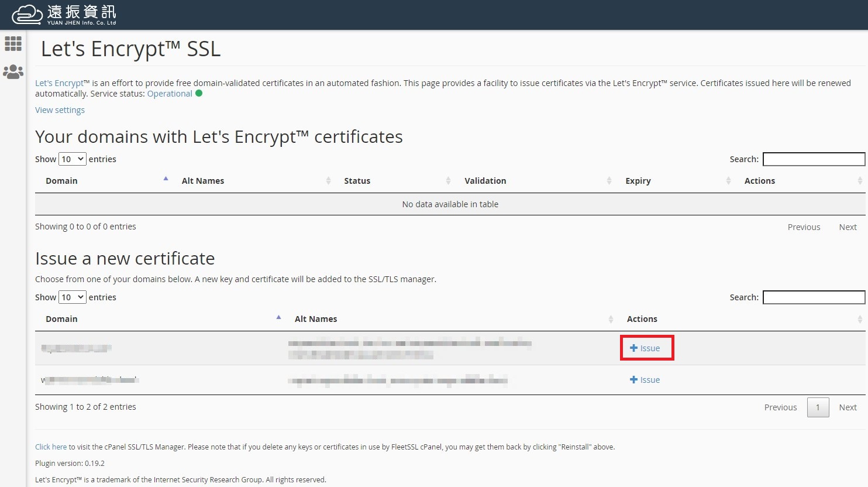The height and width of the screenshot is (487, 868).
Task: Click the Actions header in certificates table
Action: coord(760,181)
